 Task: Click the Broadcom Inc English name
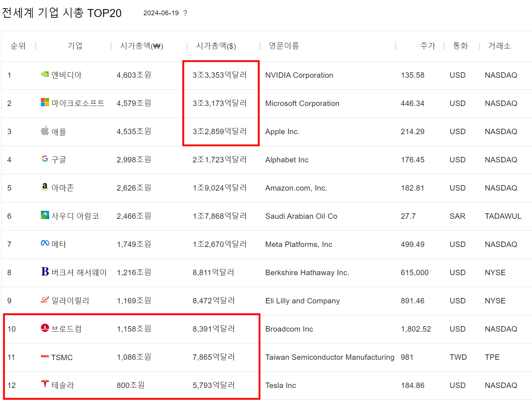pyautogui.click(x=289, y=329)
